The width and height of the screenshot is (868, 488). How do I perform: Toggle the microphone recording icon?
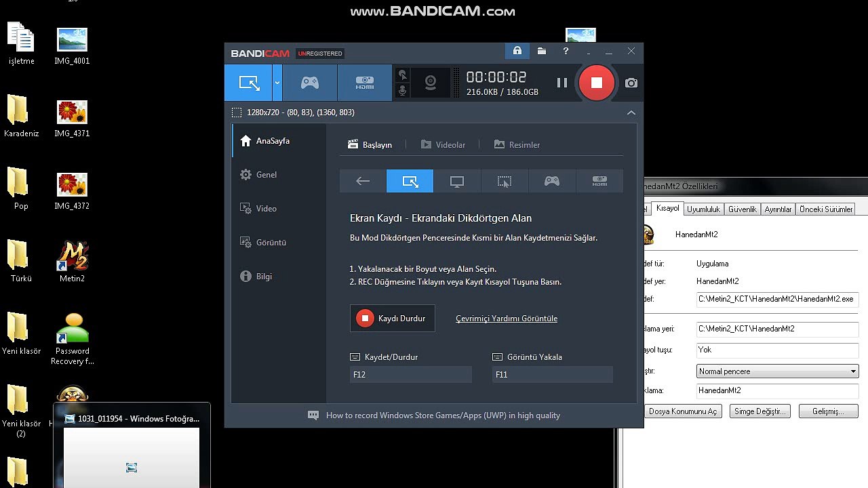point(402,90)
